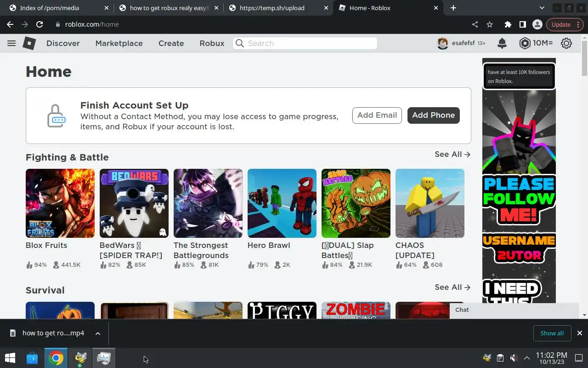Click the Add Phone button
This screenshot has width=588, height=368.
[434, 115]
